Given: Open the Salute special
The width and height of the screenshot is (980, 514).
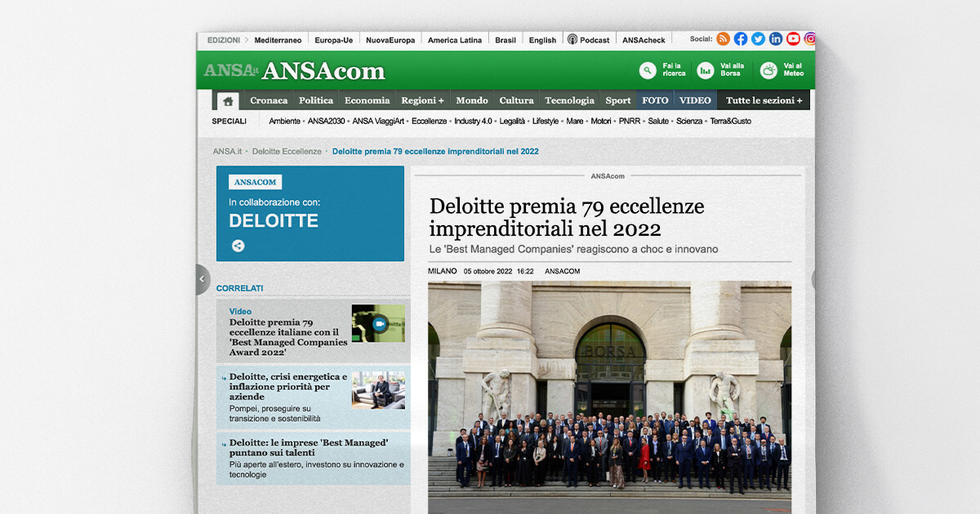Looking at the screenshot, I should (658, 121).
